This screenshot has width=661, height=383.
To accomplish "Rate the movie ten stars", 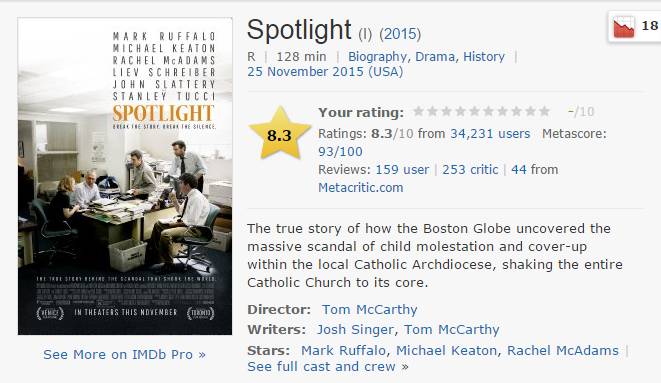I will click(544, 112).
